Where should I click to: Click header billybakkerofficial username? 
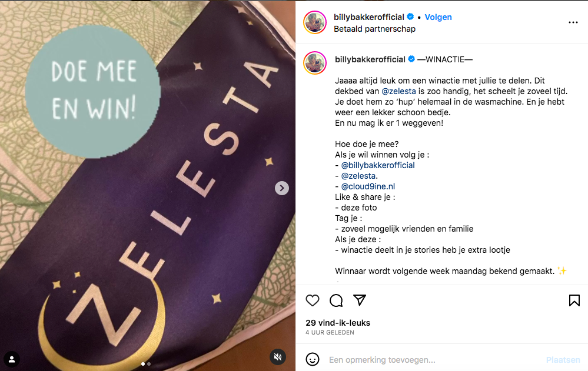click(x=369, y=17)
